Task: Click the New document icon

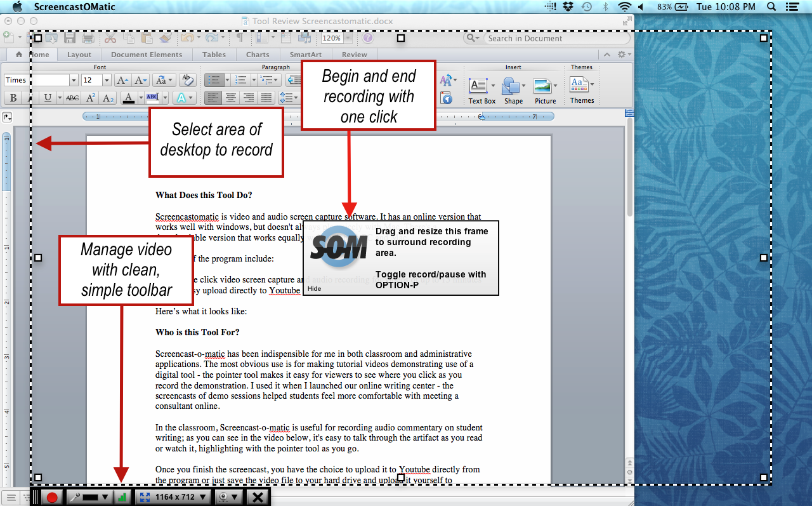Action: tap(8, 38)
